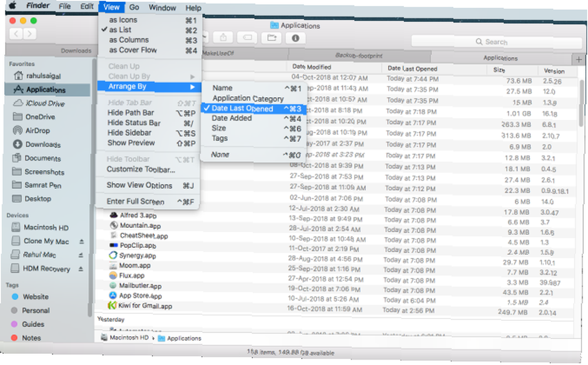Arrange by Date Last Opened

pyautogui.click(x=253, y=108)
